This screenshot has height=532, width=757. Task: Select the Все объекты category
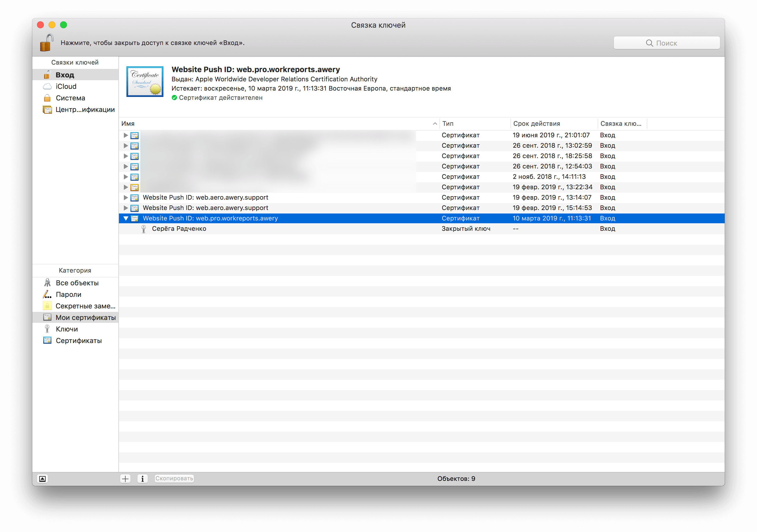coord(77,283)
